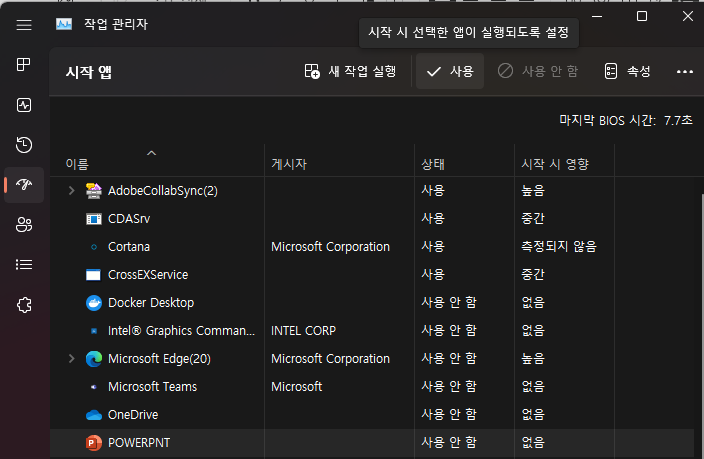This screenshot has width=704, height=459.
Task: Click the OneDrive cloud icon
Action: [x=94, y=415]
